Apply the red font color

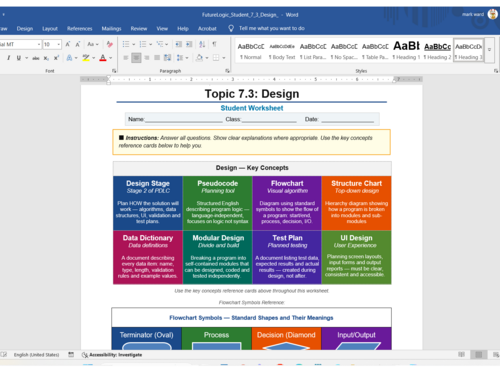tap(103, 58)
